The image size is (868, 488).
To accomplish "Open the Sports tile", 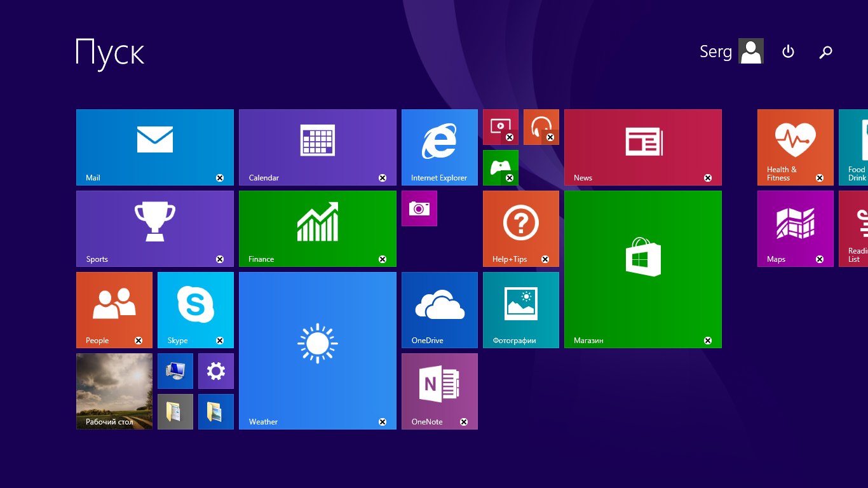I will coord(155,229).
